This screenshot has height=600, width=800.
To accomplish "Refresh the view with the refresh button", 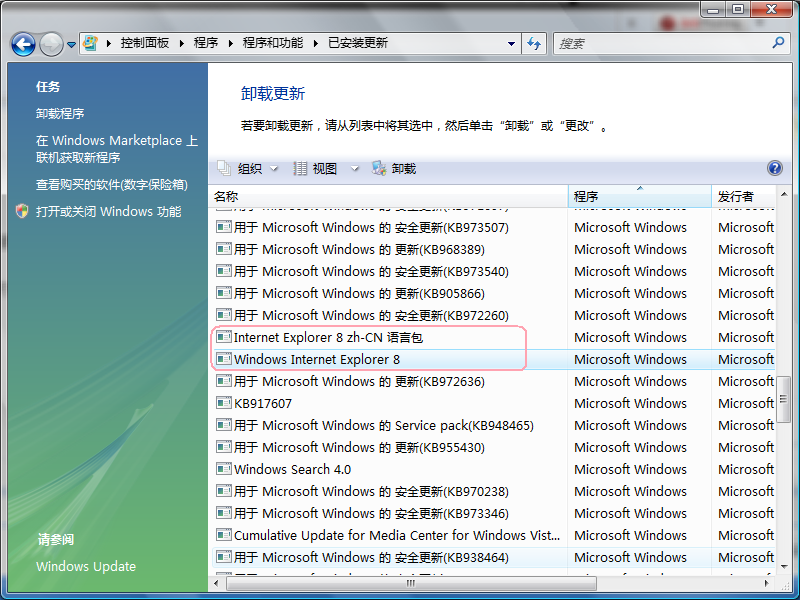I will click(534, 44).
